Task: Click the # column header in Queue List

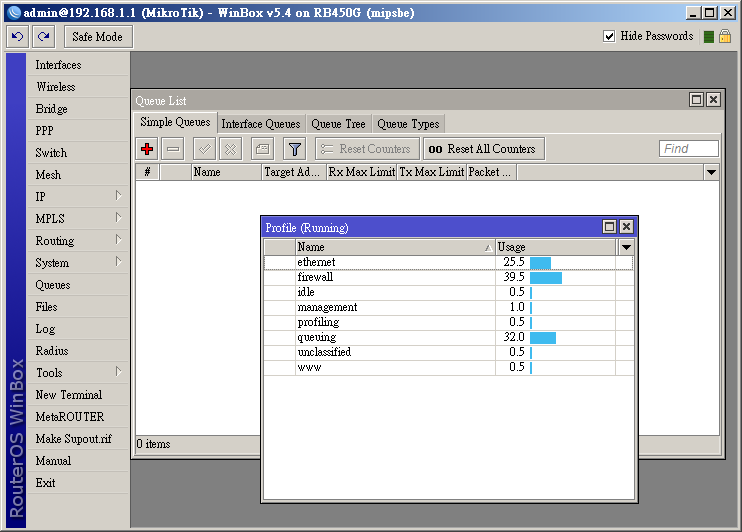Action: 148,172
